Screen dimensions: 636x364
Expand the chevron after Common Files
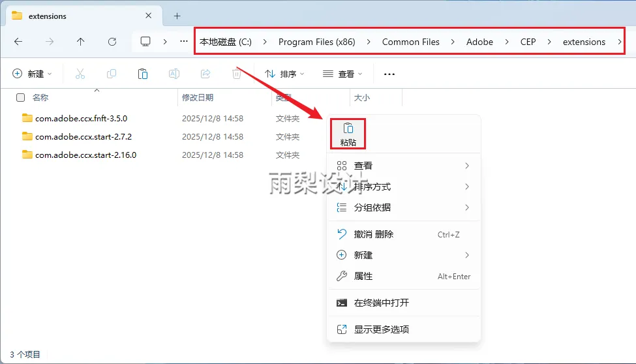[453, 42]
